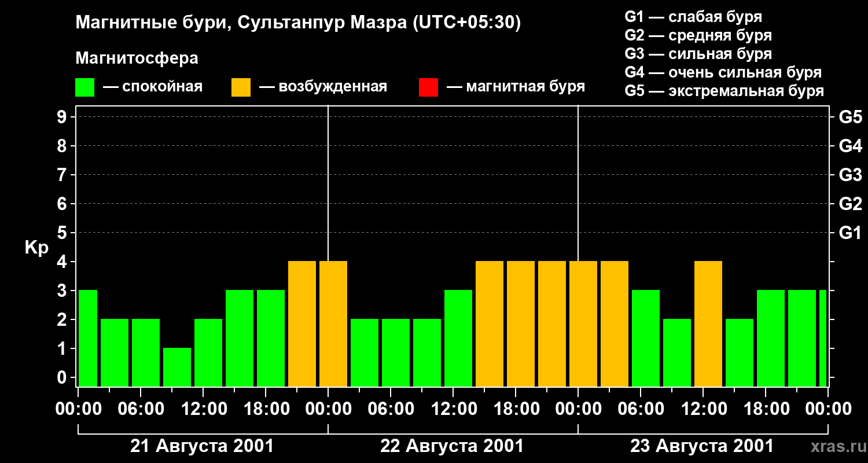Click legend line 'G2 — средняя буря'
Image resolution: width=868 pixels, height=463 pixels.
click(698, 35)
